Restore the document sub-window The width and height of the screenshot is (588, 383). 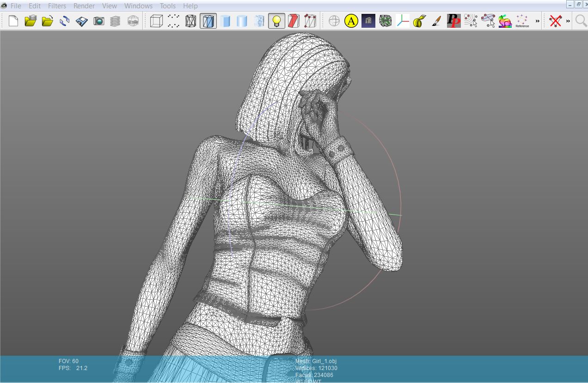(578, 4)
